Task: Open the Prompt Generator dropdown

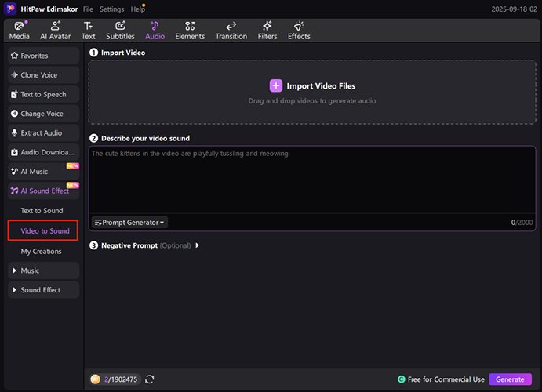Action: [130, 223]
